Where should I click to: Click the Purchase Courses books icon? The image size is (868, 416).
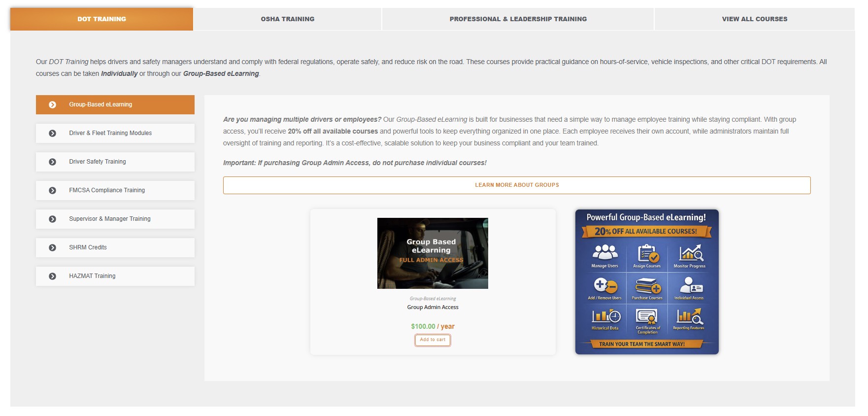point(647,286)
